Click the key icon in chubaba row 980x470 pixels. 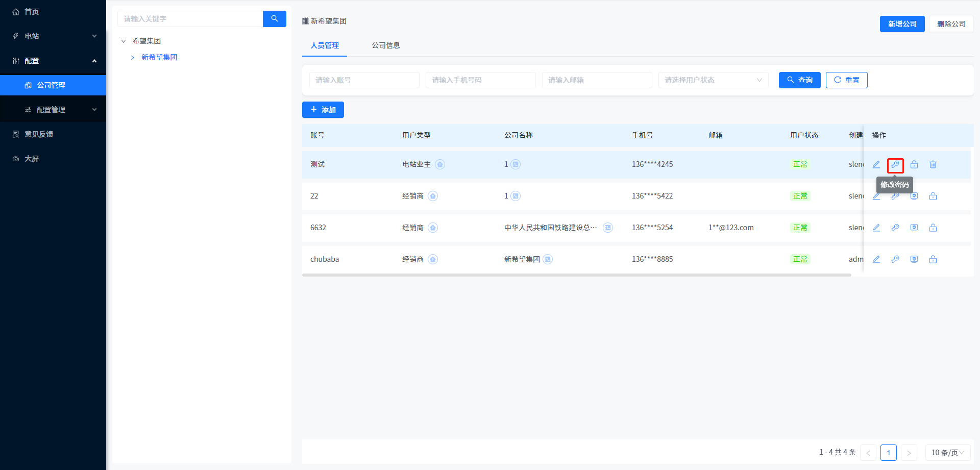point(895,259)
